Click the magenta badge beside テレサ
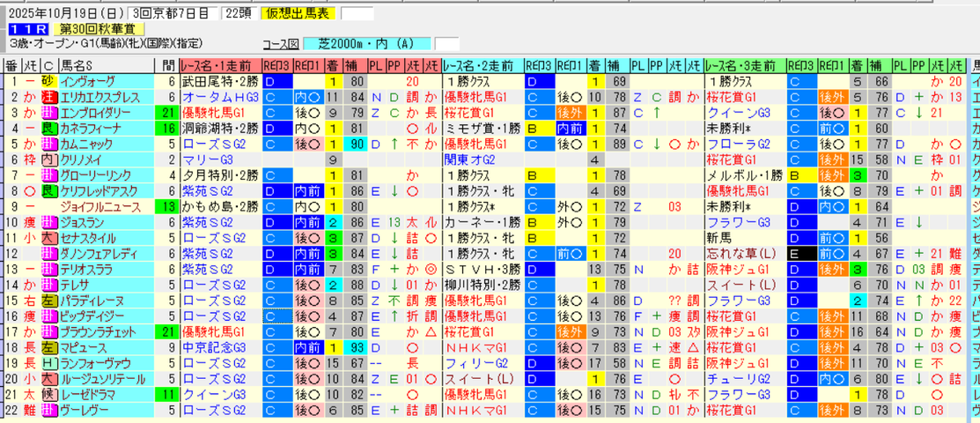The height and width of the screenshot is (423, 980). click(48, 285)
